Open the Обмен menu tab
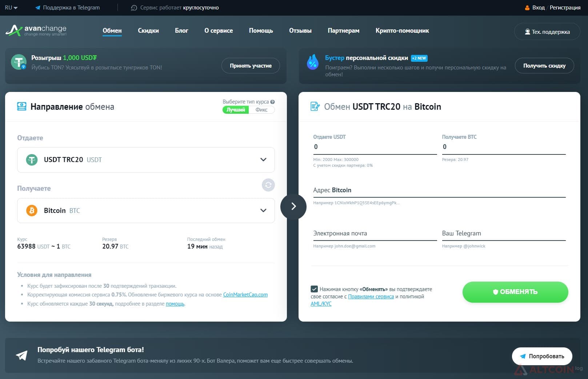Viewport: 588px width, 379px height. click(112, 31)
